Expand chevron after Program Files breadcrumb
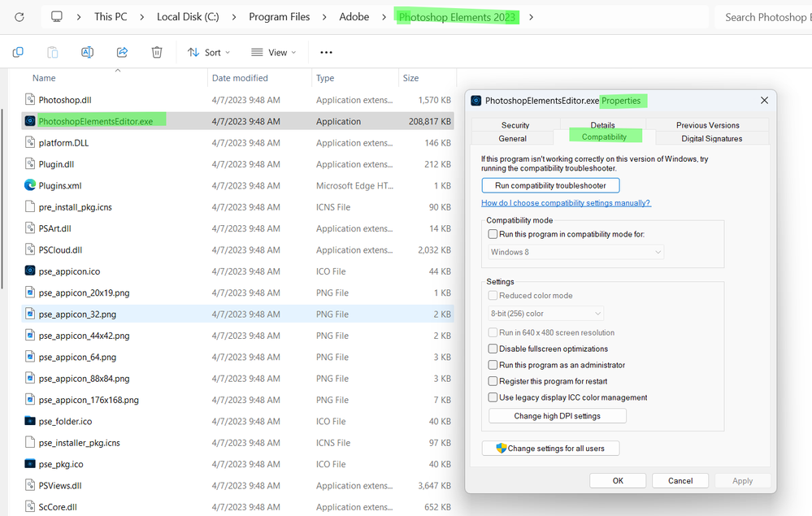Screen dimensions: 812x516 [x=324, y=17]
